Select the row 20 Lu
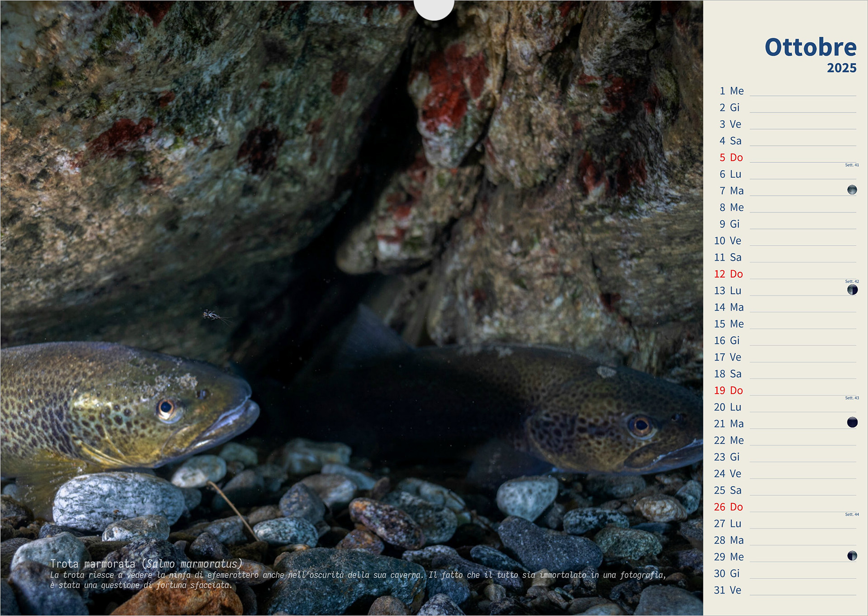The image size is (868, 616). 785,407
